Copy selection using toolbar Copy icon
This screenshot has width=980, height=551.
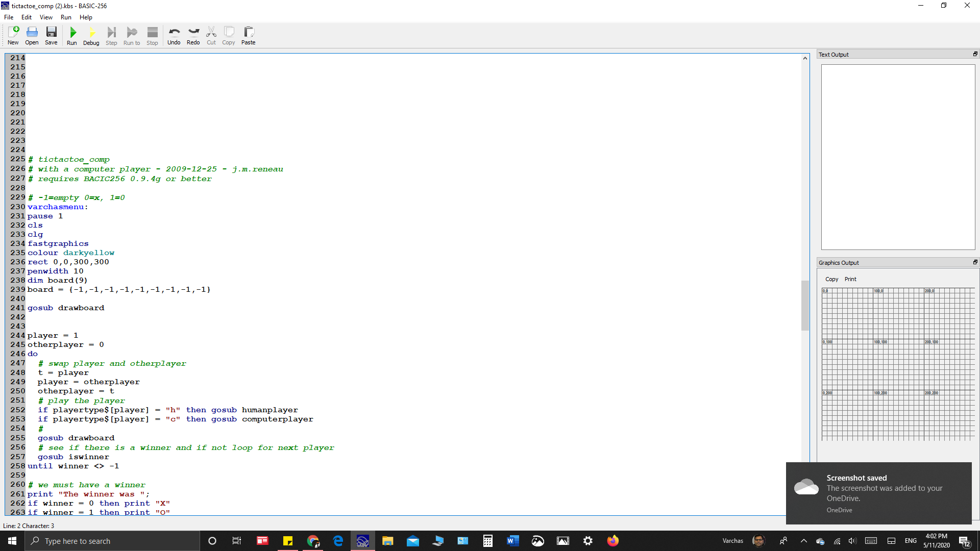tap(229, 36)
